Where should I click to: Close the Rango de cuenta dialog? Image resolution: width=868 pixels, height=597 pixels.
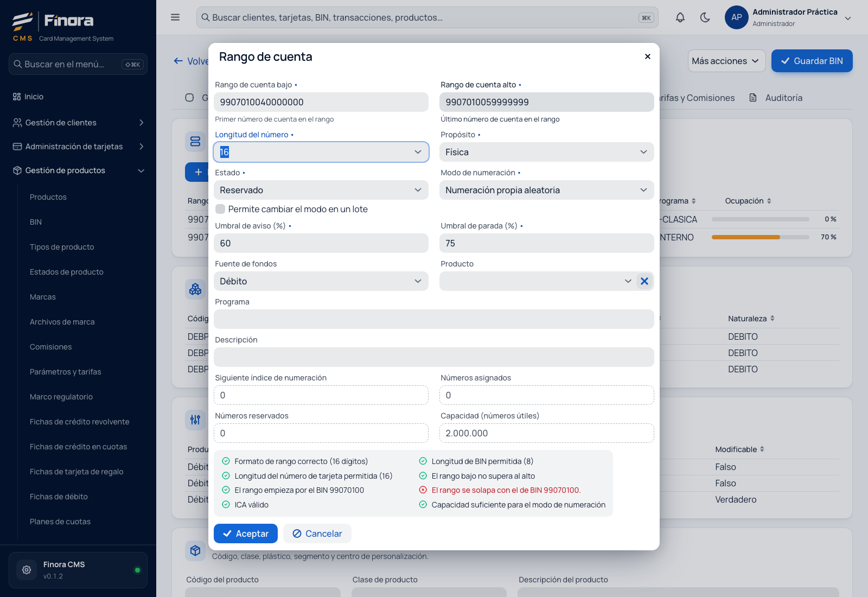(x=647, y=56)
